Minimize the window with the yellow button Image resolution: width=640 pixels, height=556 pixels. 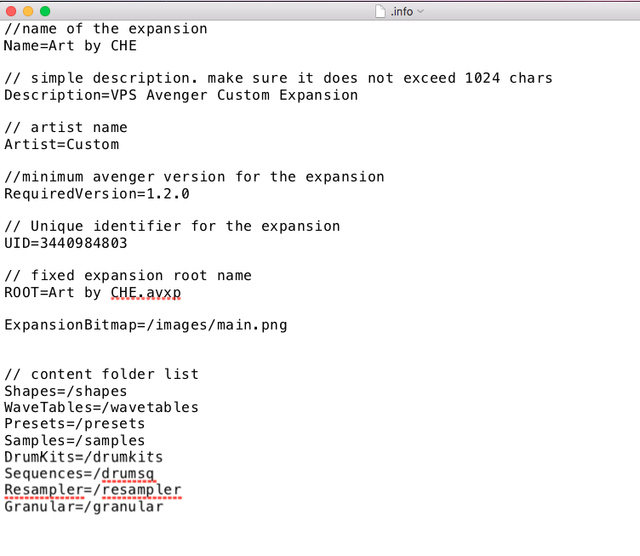pyautogui.click(x=28, y=11)
